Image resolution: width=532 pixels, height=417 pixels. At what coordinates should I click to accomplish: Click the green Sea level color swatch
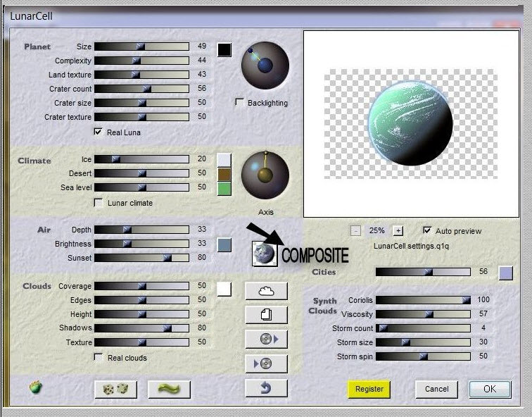[224, 189]
